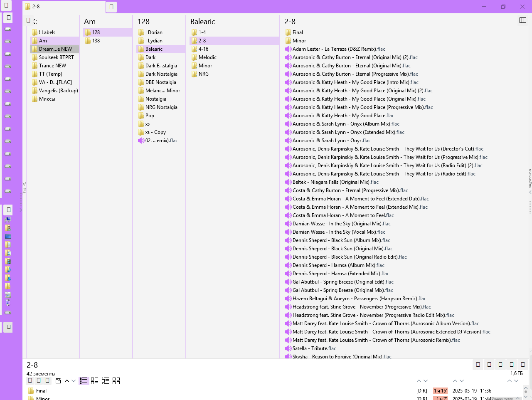This screenshot has height=400, width=532.
Task: Toggle the column layout icon at the top right
Action: [x=523, y=20]
